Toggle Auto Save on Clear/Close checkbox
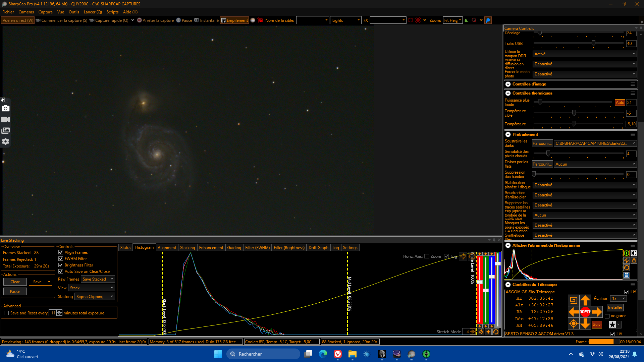This screenshot has width=644, height=362. point(61,271)
